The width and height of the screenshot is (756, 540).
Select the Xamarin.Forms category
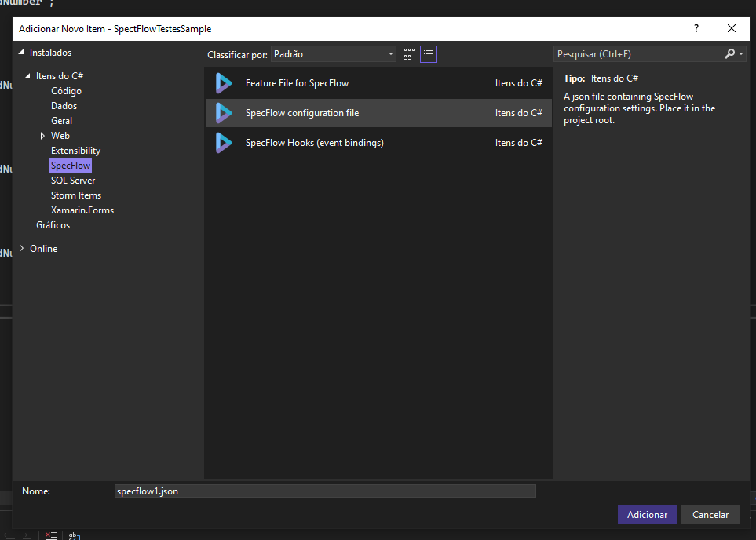point(82,210)
